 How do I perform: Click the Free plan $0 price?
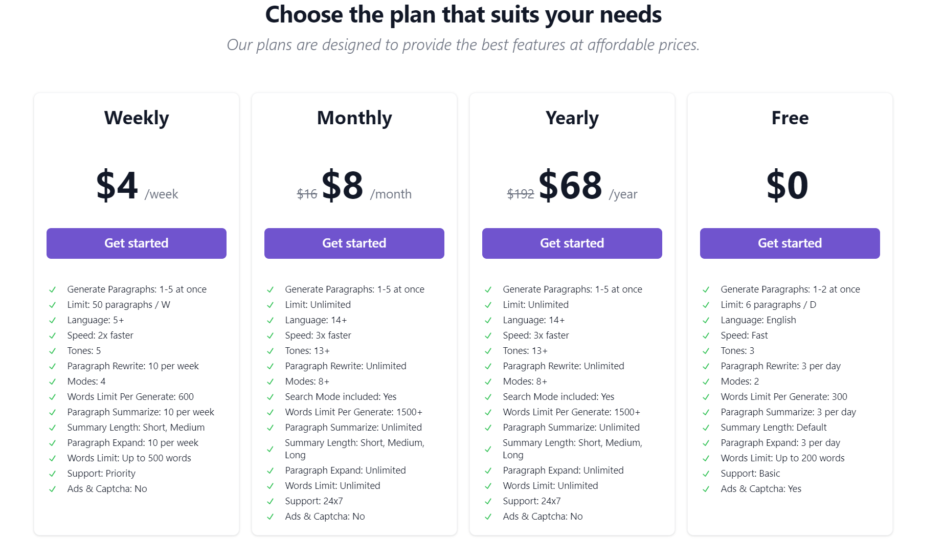pyautogui.click(x=788, y=185)
